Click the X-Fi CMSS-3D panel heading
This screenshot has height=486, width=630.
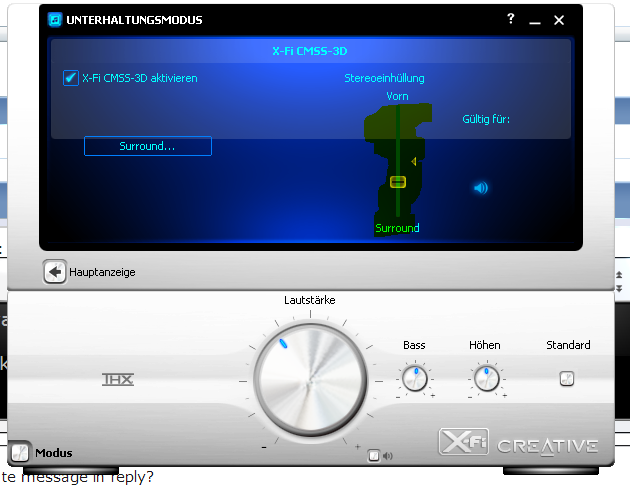point(310,51)
